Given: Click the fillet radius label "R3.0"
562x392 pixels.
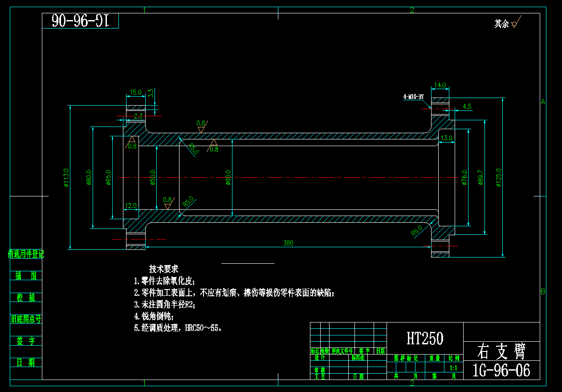Looking at the screenshot, I should 193,148.
